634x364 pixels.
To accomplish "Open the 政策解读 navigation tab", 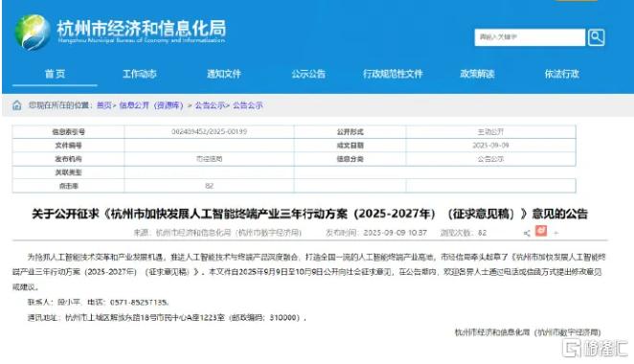I will click(x=477, y=74).
